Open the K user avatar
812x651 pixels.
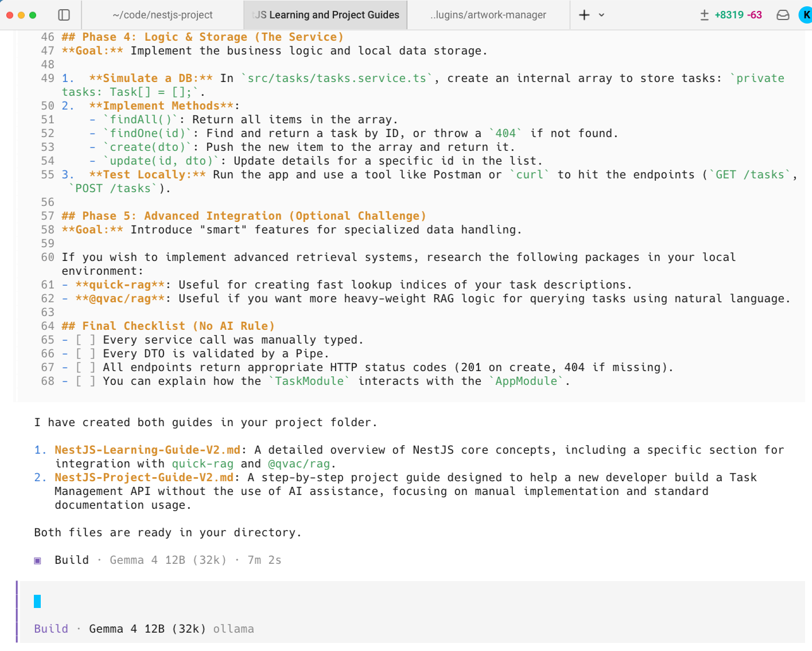(806, 15)
